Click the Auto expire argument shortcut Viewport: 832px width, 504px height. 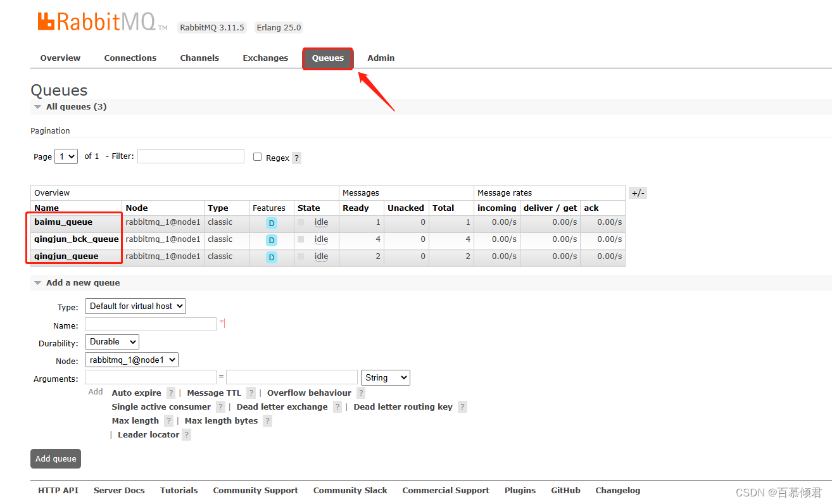tap(137, 393)
